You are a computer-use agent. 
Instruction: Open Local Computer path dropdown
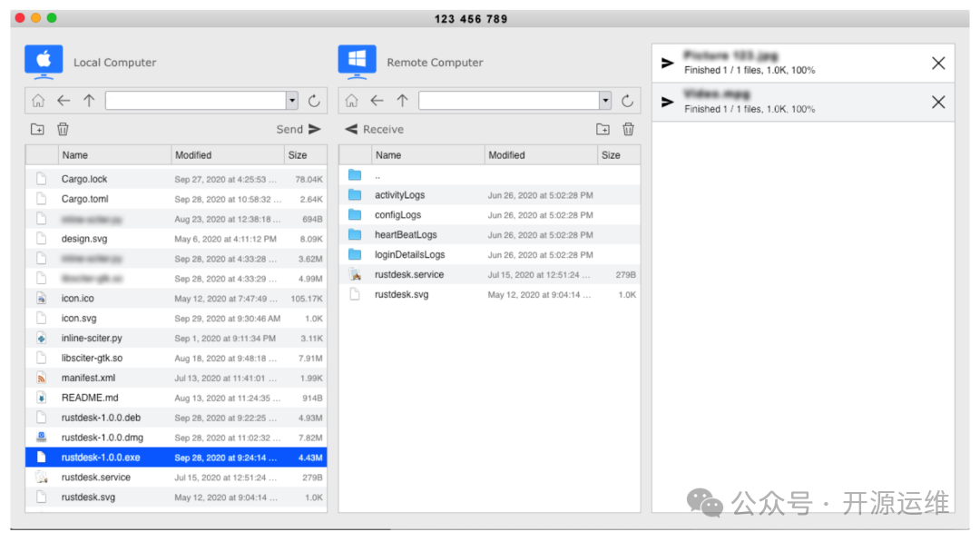pyautogui.click(x=292, y=101)
